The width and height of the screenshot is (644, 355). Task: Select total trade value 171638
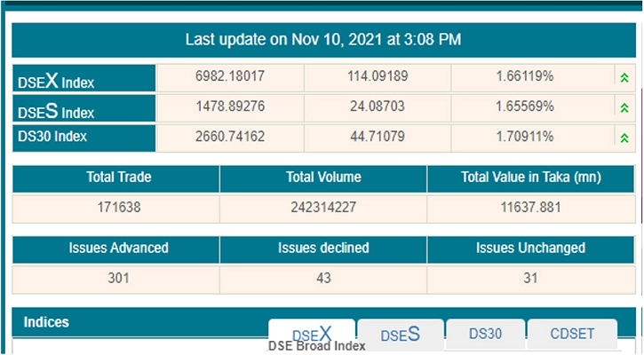point(119,208)
